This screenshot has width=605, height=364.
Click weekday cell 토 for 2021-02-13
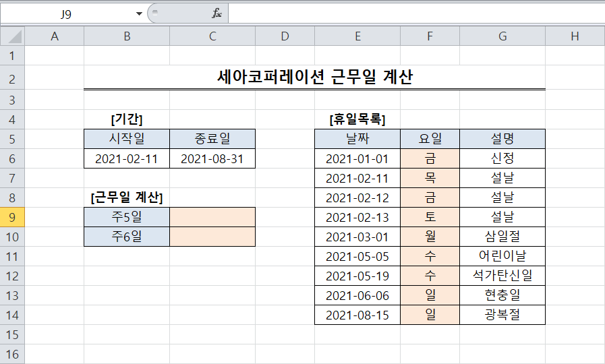click(x=430, y=217)
